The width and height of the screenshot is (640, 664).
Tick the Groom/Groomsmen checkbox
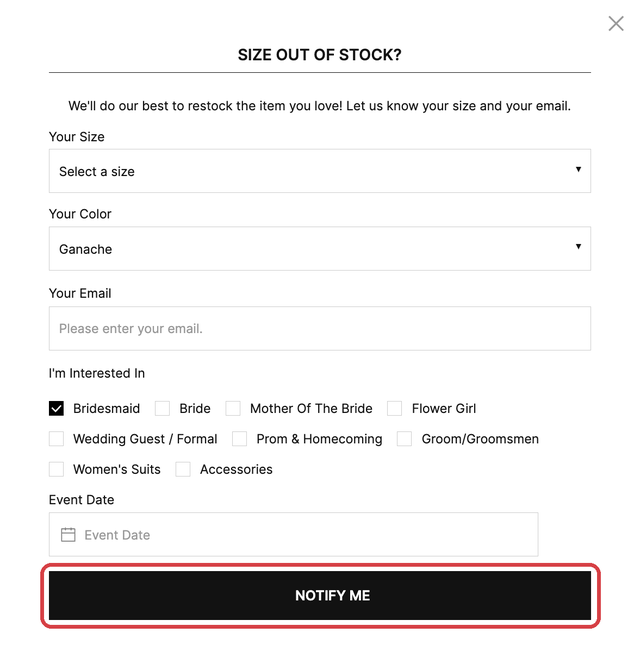[x=405, y=439]
